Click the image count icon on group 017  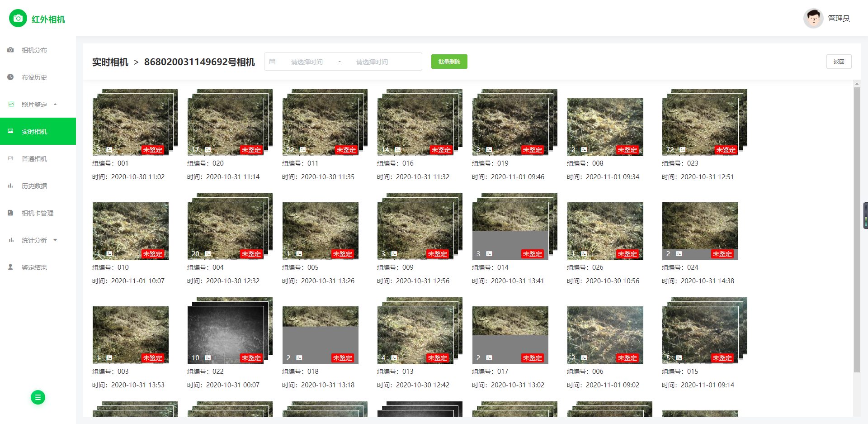click(489, 358)
